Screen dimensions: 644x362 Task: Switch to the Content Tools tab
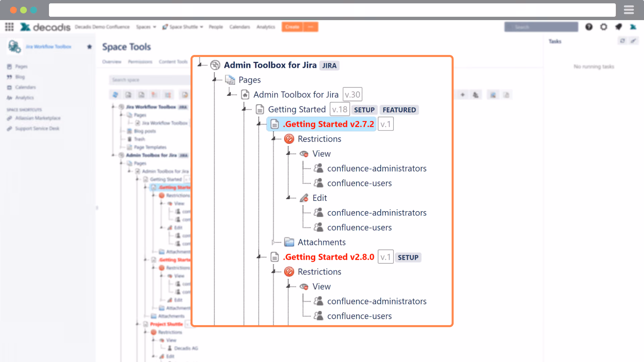point(173,62)
